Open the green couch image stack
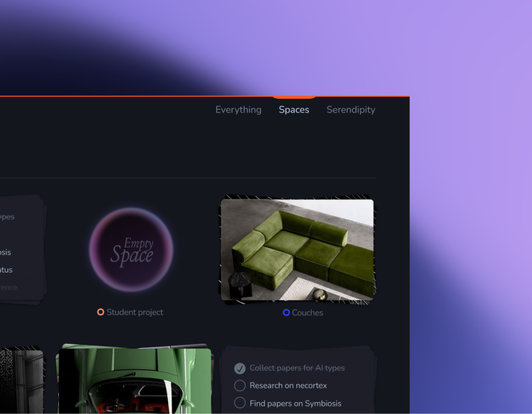This screenshot has width=532, height=414. coord(297,250)
